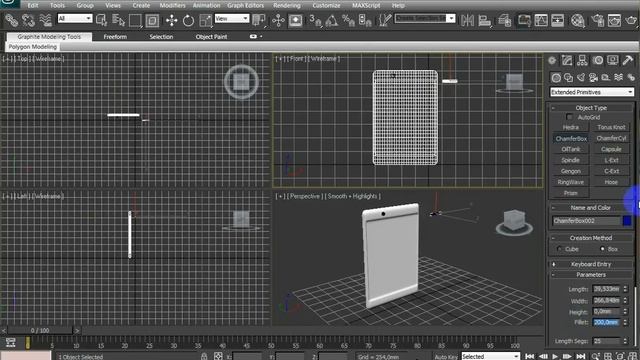Open Schematic View from the toolbar
This screenshot has width=640, height=360.
coord(558,20)
